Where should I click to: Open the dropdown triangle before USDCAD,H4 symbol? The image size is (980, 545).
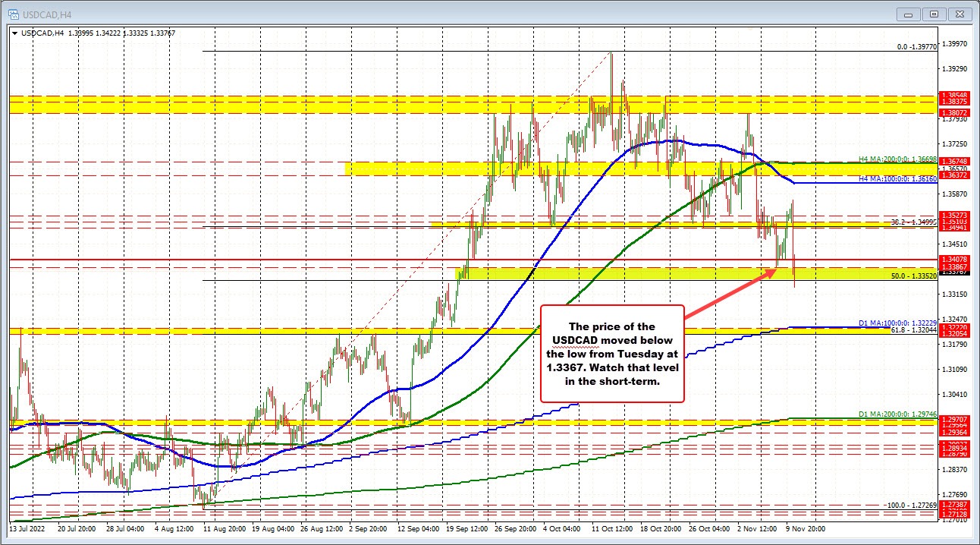click(x=15, y=32)
